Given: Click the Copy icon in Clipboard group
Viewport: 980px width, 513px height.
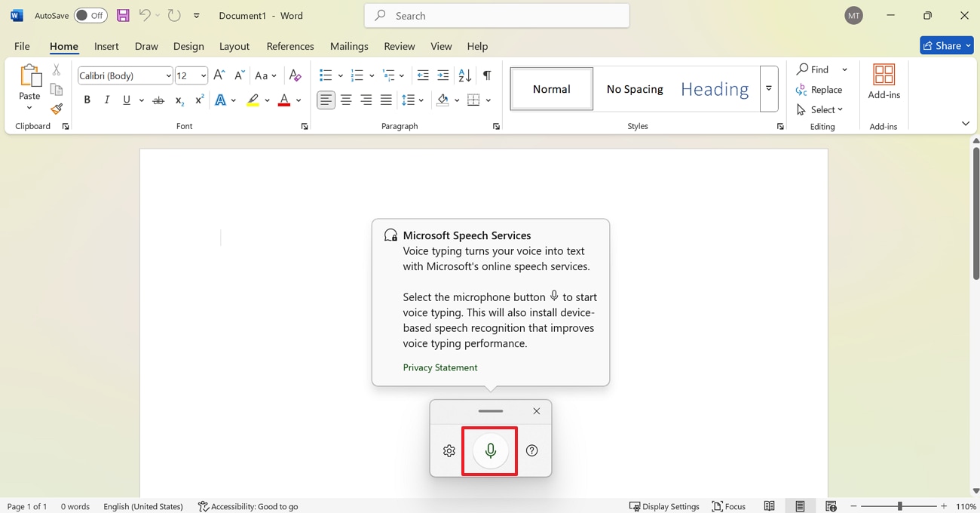Looking at the screenshot, I should pos(57,89).
